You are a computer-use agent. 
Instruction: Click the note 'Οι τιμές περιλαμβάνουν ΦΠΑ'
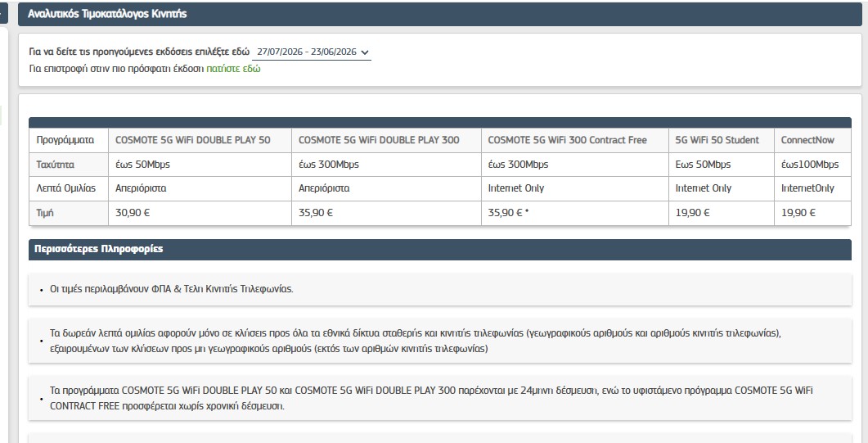(440, 289)
